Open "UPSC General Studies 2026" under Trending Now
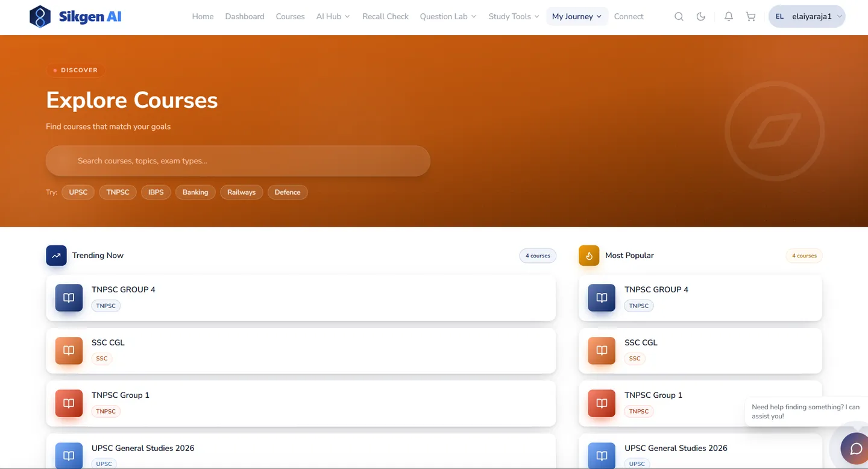 301,452
